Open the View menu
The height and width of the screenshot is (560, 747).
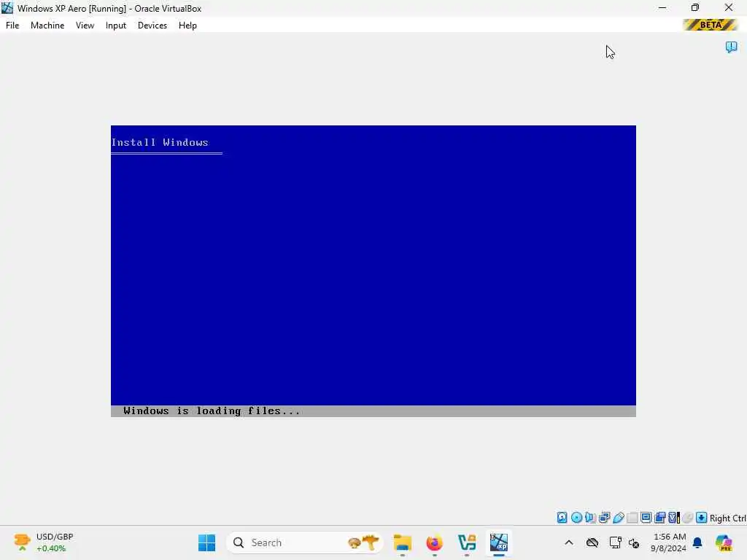click(x=85, y=26)
